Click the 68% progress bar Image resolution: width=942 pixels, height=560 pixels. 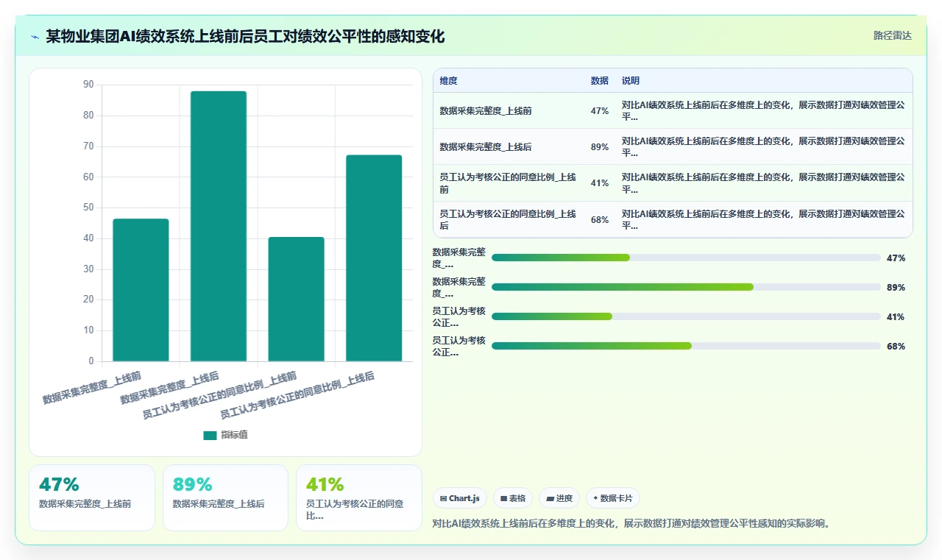click(686, 346)
